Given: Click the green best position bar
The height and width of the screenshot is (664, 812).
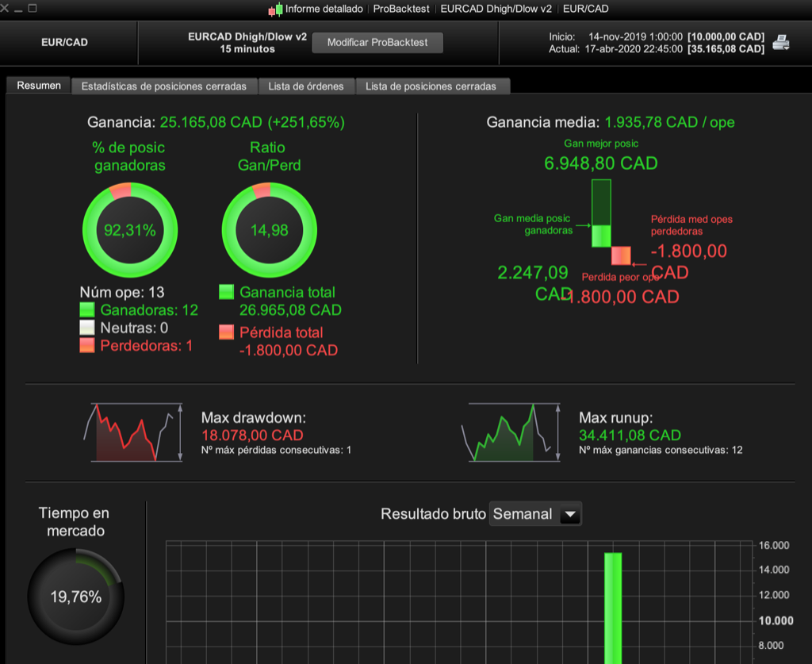Looking at the screenshot, I should (x=601, y=213).
